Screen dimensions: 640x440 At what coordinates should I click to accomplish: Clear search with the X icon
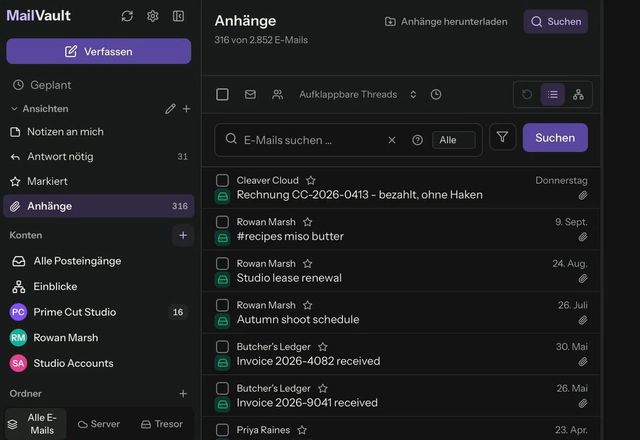(x=392, y=140)
